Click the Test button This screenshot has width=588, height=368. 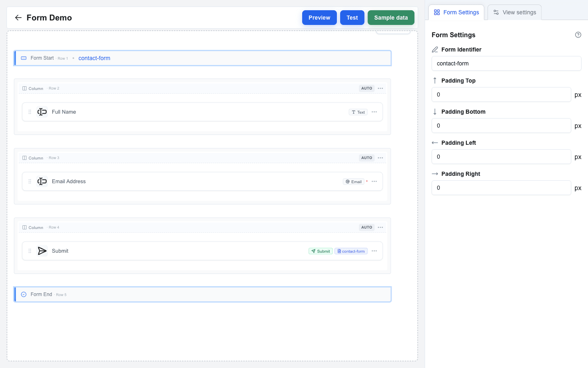pos(352,18)
